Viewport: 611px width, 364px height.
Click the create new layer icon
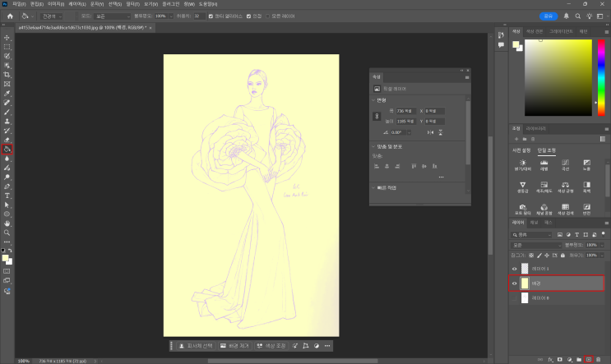[588, 359]
